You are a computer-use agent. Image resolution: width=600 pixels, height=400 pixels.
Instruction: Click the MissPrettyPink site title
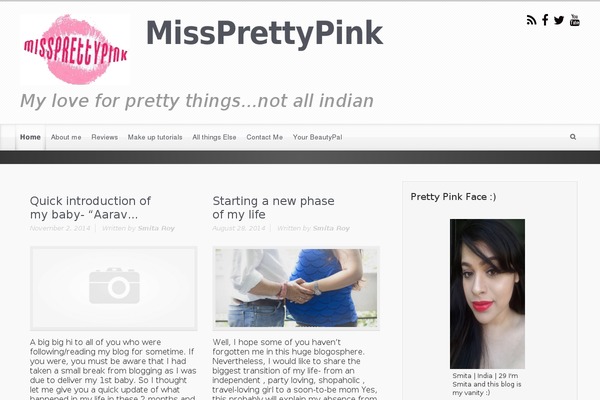[x=264, y=33]
